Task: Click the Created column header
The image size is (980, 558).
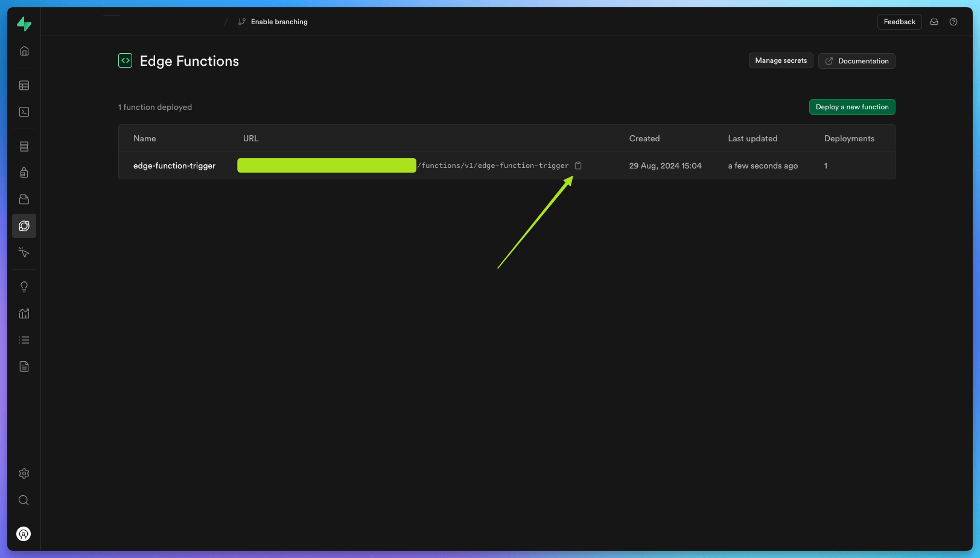Action: [644, 138]
